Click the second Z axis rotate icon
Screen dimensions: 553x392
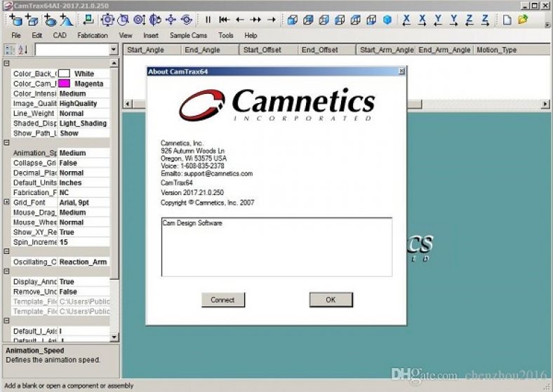click(x=486, y=20)
